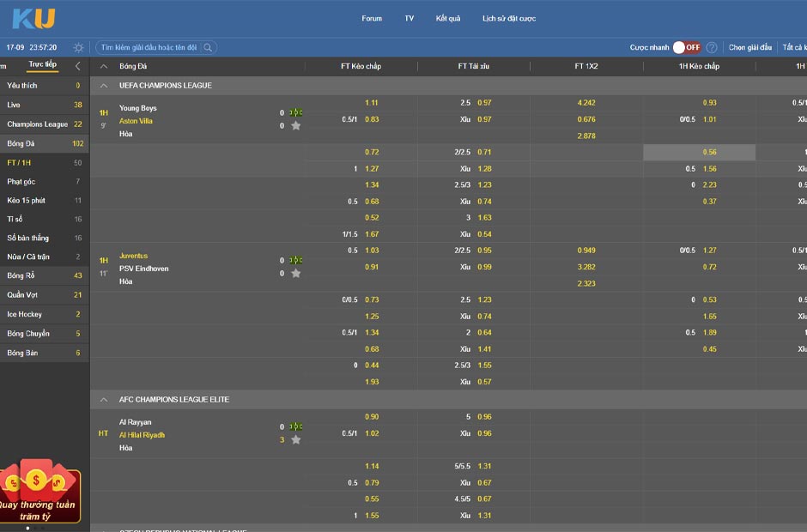Select Live in the sidebar
The height and width of the screenshot is (532, 807).
pyautogui.click(x=45, y=105)
